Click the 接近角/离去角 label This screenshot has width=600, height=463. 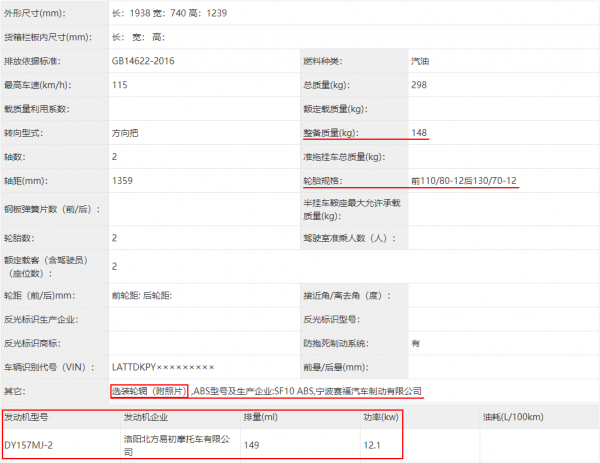[347, 295]
